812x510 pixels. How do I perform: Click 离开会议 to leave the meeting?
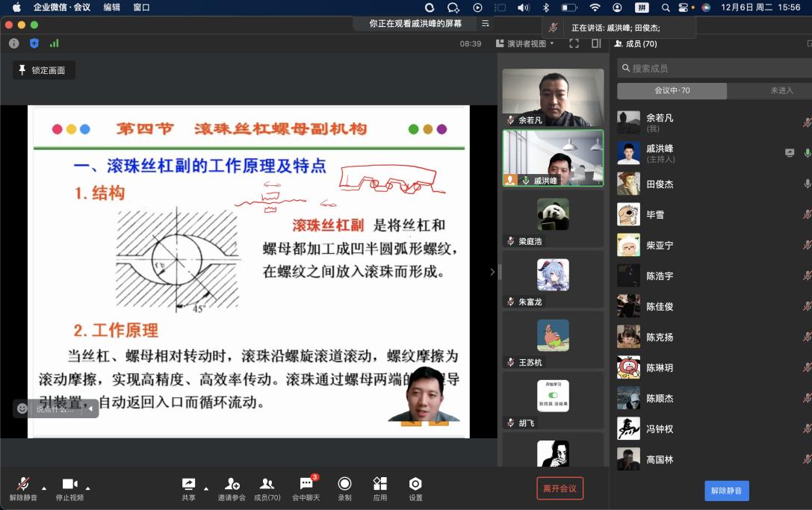[561, 486]
